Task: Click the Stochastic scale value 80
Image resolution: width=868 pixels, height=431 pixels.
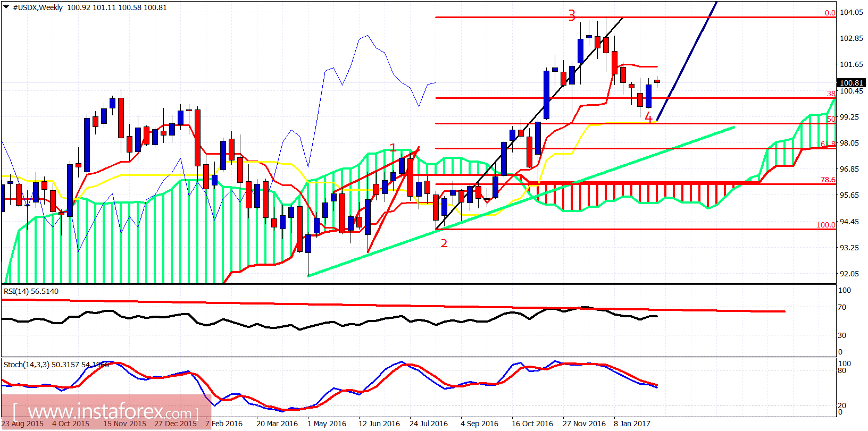Action: (842, 370)
